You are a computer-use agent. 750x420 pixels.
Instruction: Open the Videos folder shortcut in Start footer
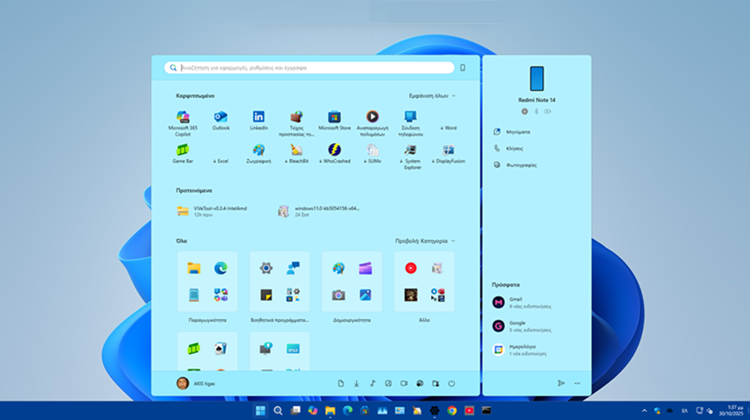click(404, 384)
